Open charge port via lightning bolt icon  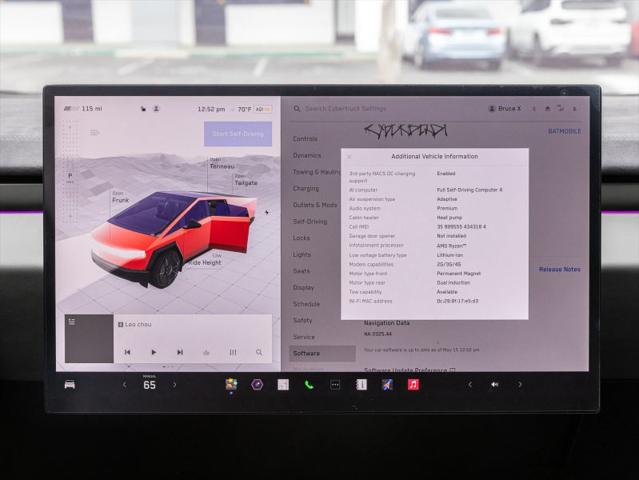(x=267, y=212)
